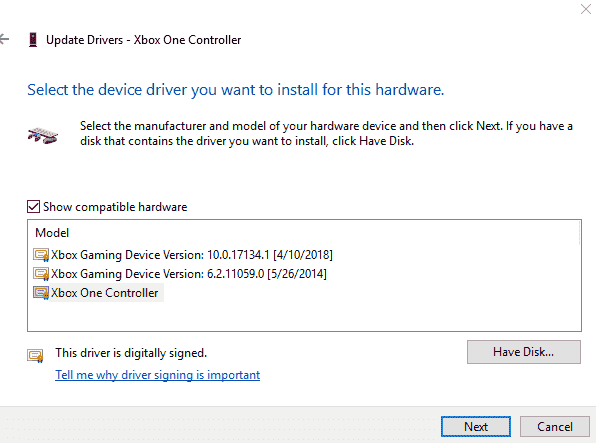596x443 pixels.
Task: Click the hardware icon beside the instruction text
Action: coord(43,135)
